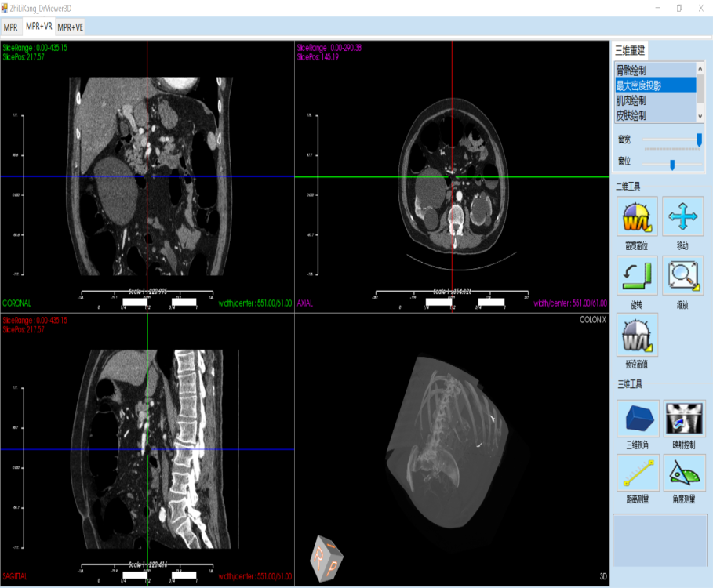Click the coronal SliceRange 0.00-435.15 text
Image resolution: width=713 pixels, height=588 pixels.
click(35, 48)
